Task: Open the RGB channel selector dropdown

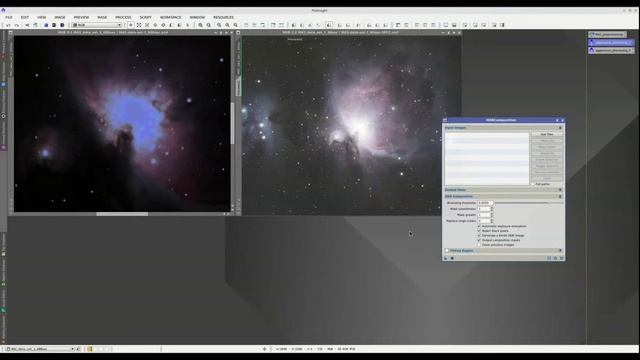Action: pos(97,25)
